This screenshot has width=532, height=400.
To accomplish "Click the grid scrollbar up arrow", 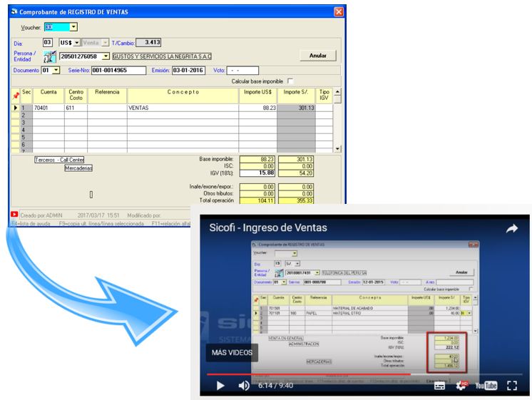I will point(337,91).
